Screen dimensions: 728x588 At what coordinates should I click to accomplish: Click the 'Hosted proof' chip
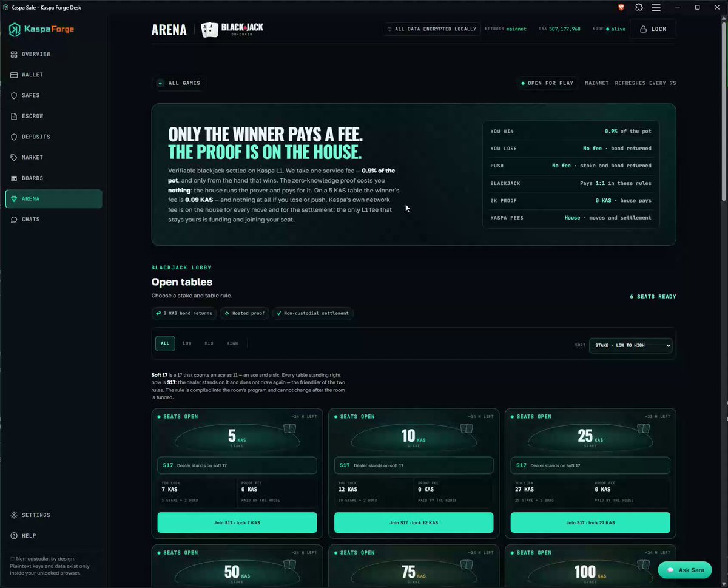tap(244, 313)
